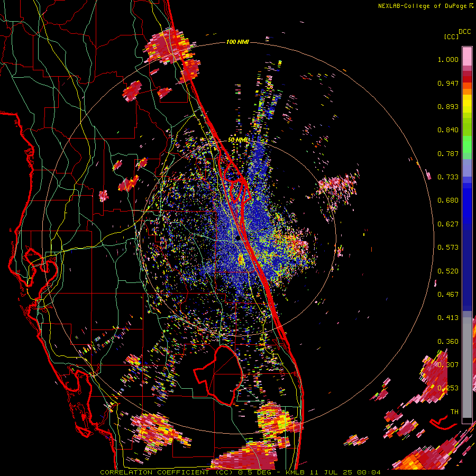Pick the gray band on the color bar

coord(467,368)
